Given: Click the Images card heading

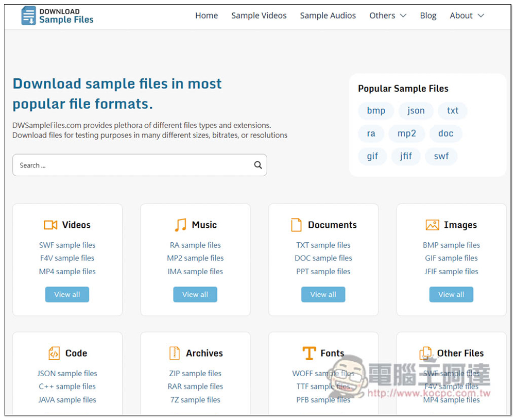Looking at the screenshot, I should pos(460,225).
